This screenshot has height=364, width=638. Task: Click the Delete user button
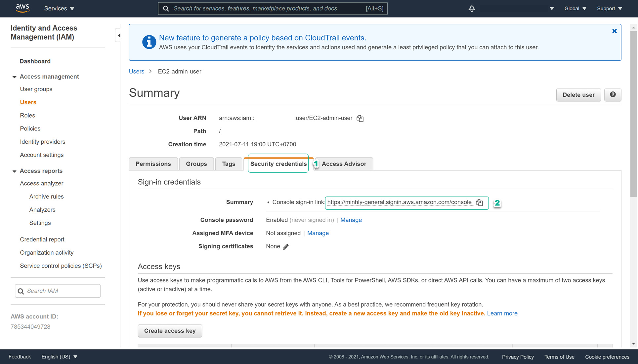(x=578, y=95)
